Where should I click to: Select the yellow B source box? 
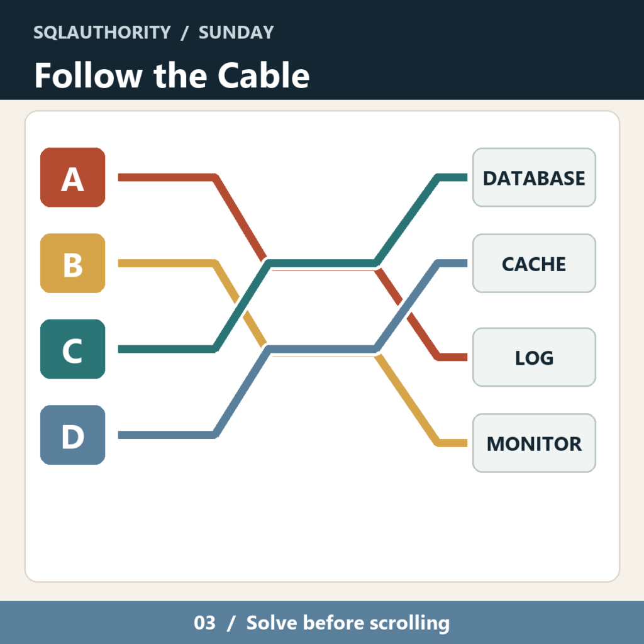click(x=73, y=264)
